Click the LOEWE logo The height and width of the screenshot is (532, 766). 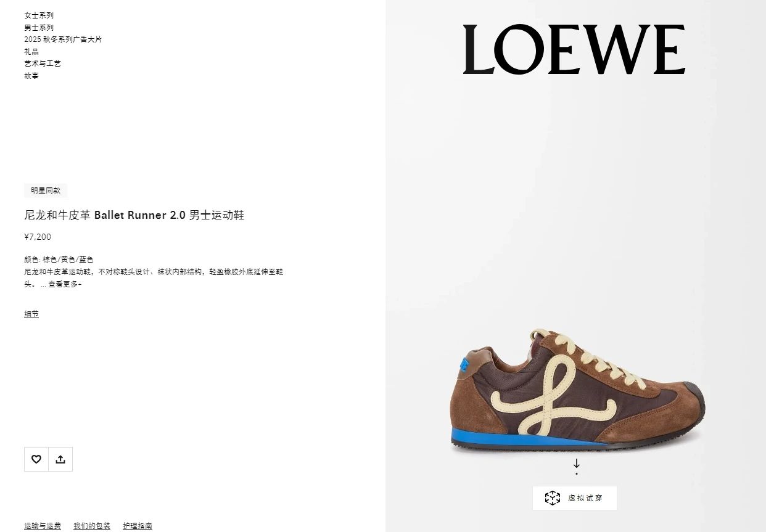coord(574,50)
